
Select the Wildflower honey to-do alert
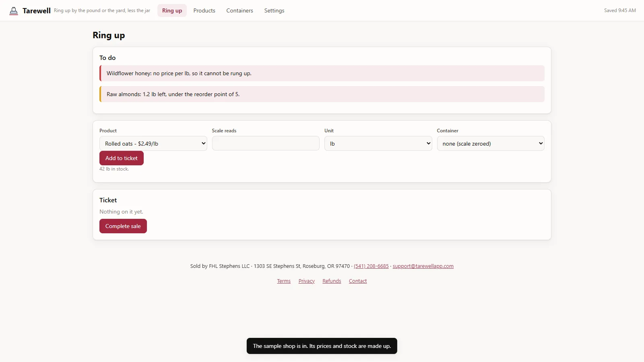(322, 73)
